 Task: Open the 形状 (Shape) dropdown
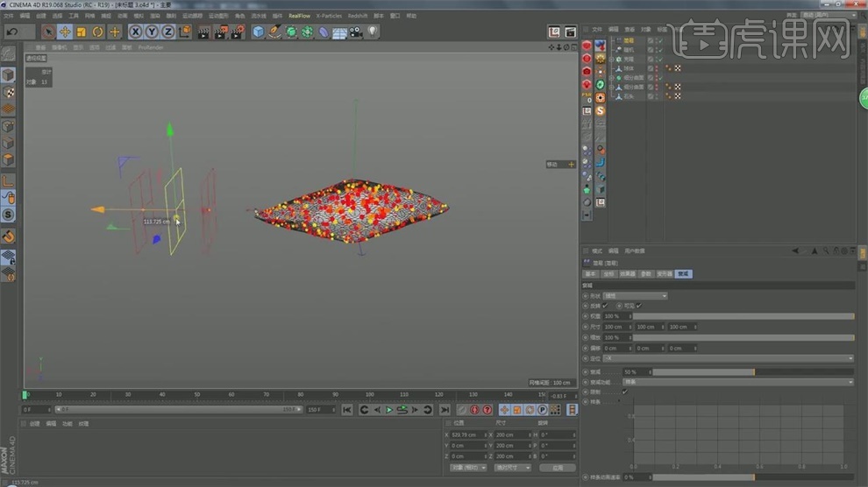click(x=635, y=296)
